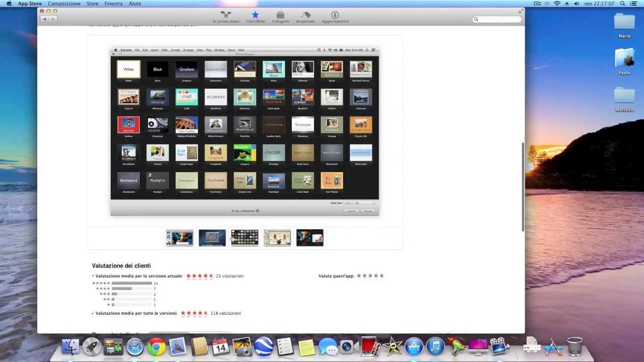The width and height of the screenshot is (644, 362).
Task: Open the Store menu
Action: (x=93, y=4)
